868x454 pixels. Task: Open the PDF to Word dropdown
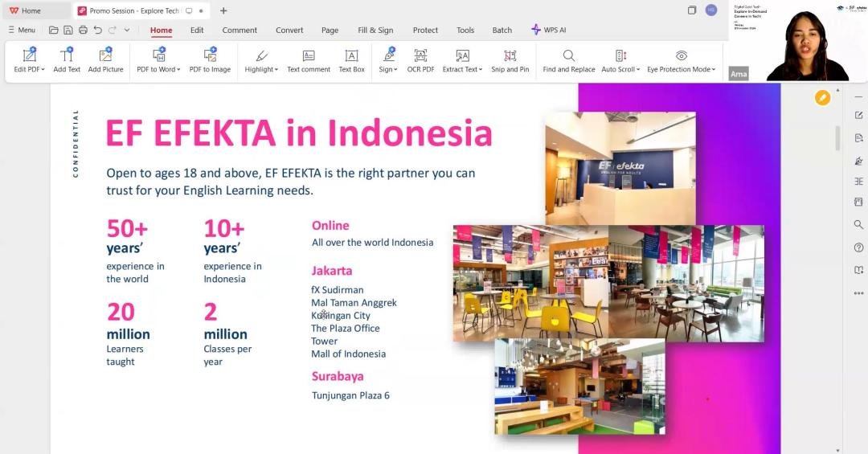pos(158,60)
